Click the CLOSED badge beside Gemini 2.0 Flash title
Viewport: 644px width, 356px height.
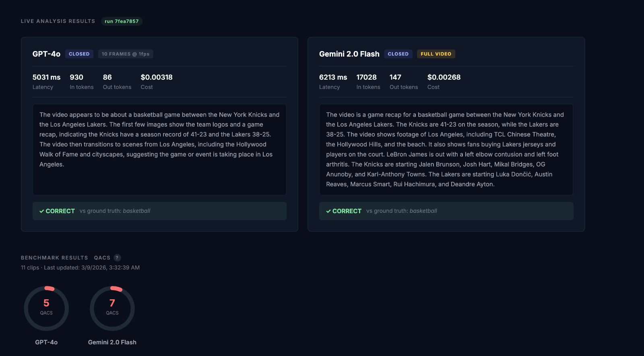(x=398, y=54)
